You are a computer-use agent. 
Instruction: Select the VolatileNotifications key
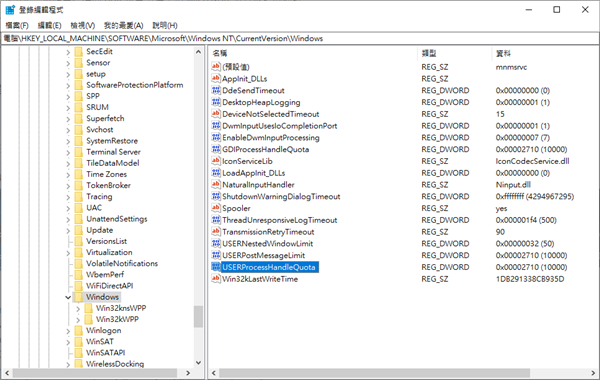tap(122, 264)
